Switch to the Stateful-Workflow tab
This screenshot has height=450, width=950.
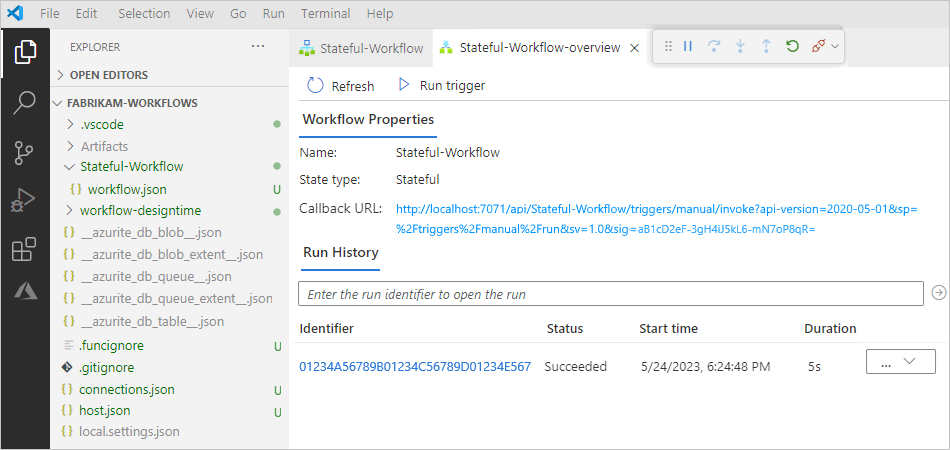tap(362, 48)
